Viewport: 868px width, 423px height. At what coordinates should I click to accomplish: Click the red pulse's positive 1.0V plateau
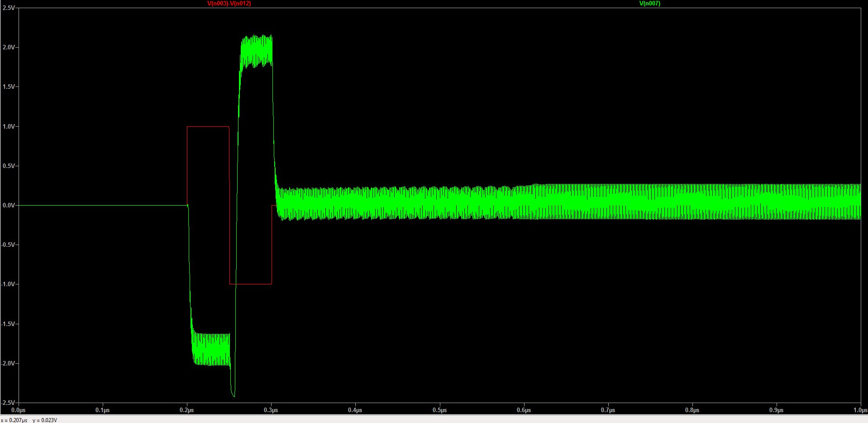click(x=208, y=127)
